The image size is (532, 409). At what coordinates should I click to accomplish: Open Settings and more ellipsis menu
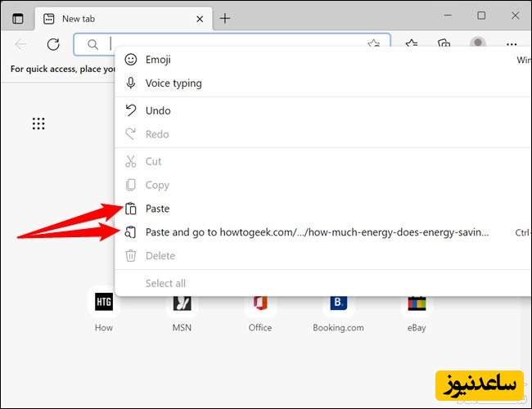pyautogui.click(x=512, y=45)
